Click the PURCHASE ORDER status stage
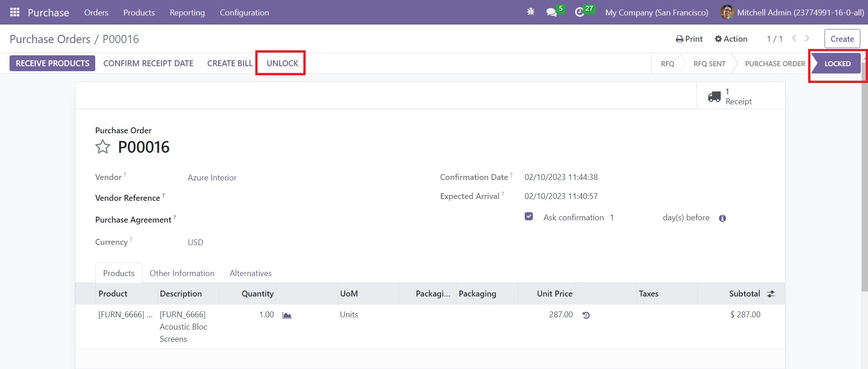Image resolution: width=868 pixels, height=369 pixels. pyautogui.click(x=775, y=64)
